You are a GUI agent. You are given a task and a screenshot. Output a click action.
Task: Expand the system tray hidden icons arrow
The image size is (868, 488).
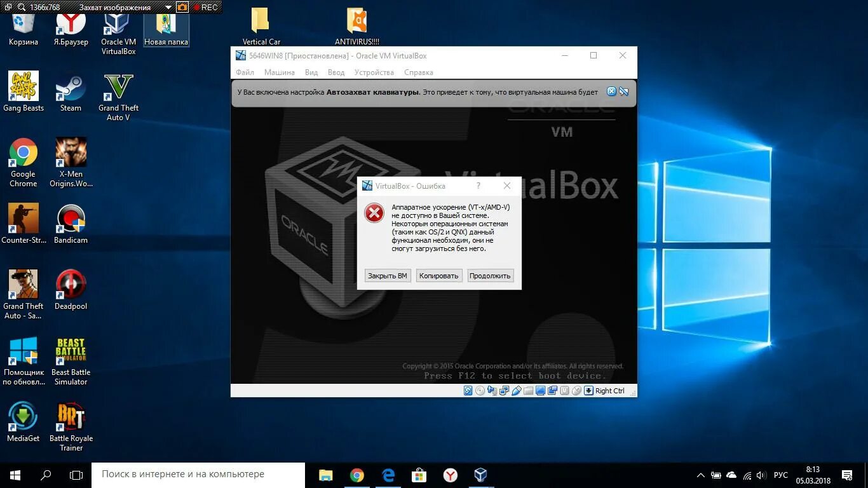(x=701, y=475)
